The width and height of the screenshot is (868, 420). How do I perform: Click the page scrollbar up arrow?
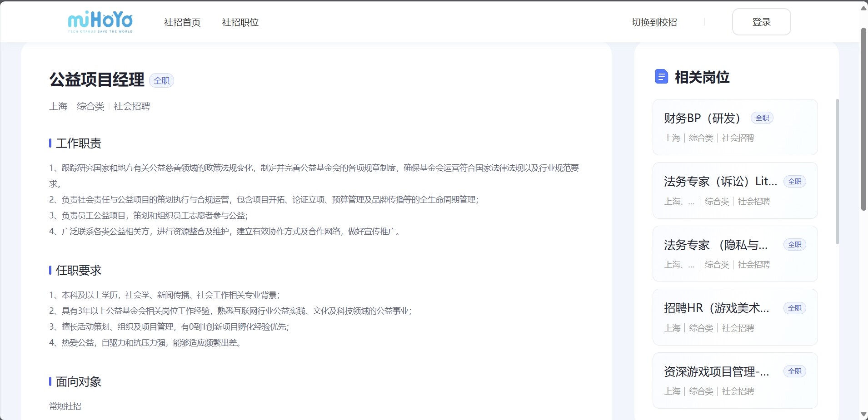coord(863,8)
